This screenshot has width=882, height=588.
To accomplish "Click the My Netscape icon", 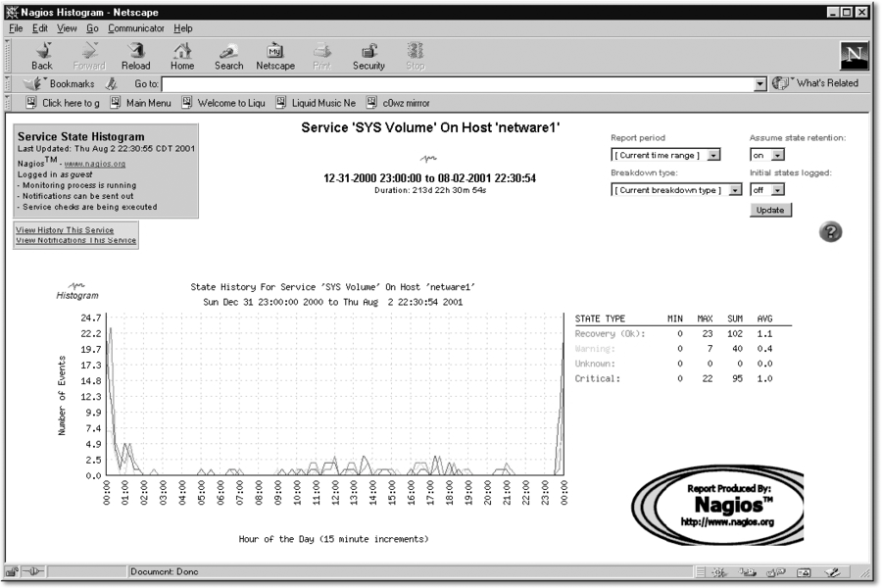I will (x=275, y=51).
